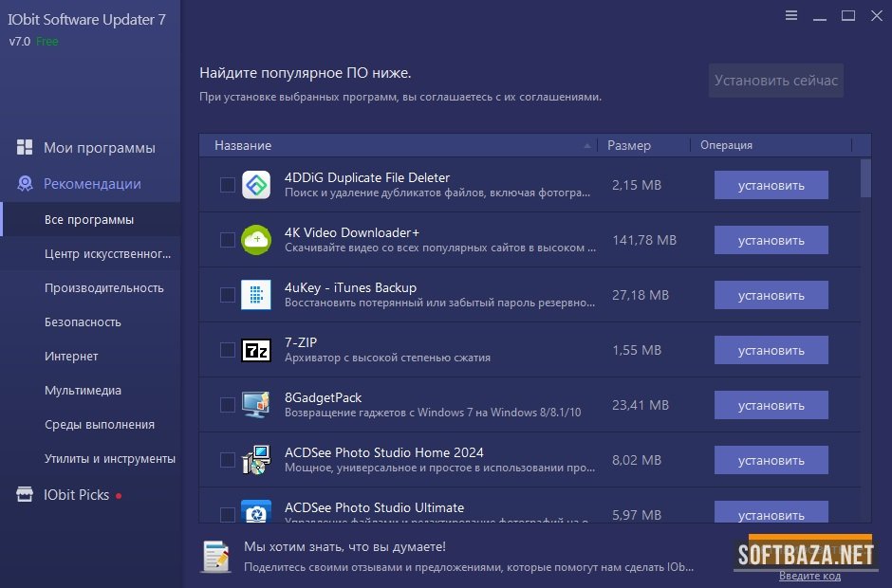Click the 8GadgetPack monitor icon
This screenshot has width=892, height=588.
click(256, 405)
